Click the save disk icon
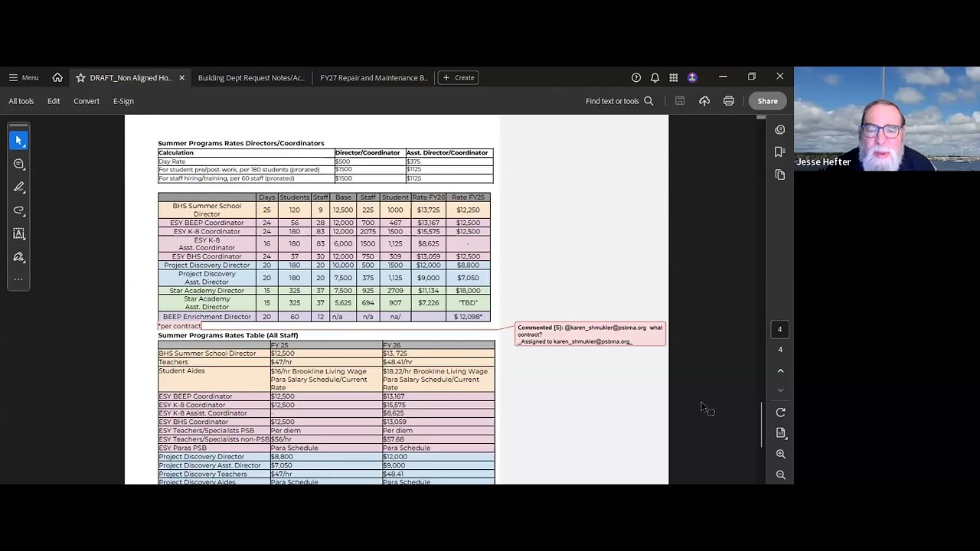The height and width of the screenshot is (551, 980). pyautogui.click(x=680, y=101)
